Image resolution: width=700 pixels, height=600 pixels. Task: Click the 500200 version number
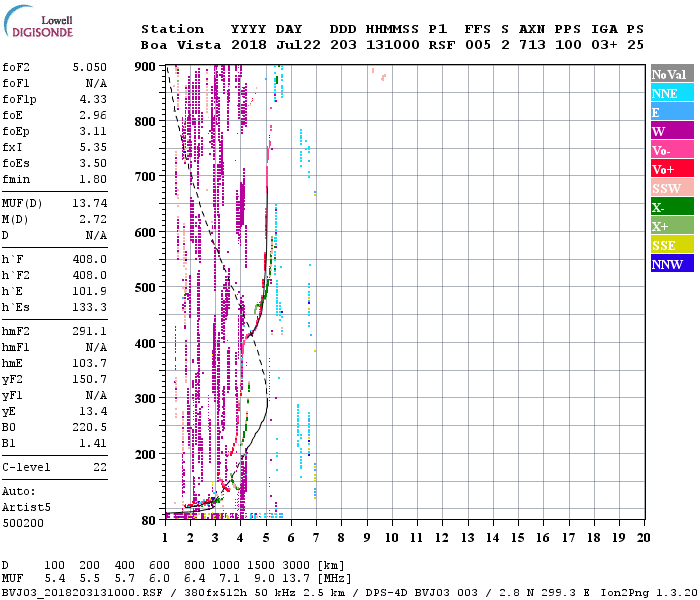(23, 523)
